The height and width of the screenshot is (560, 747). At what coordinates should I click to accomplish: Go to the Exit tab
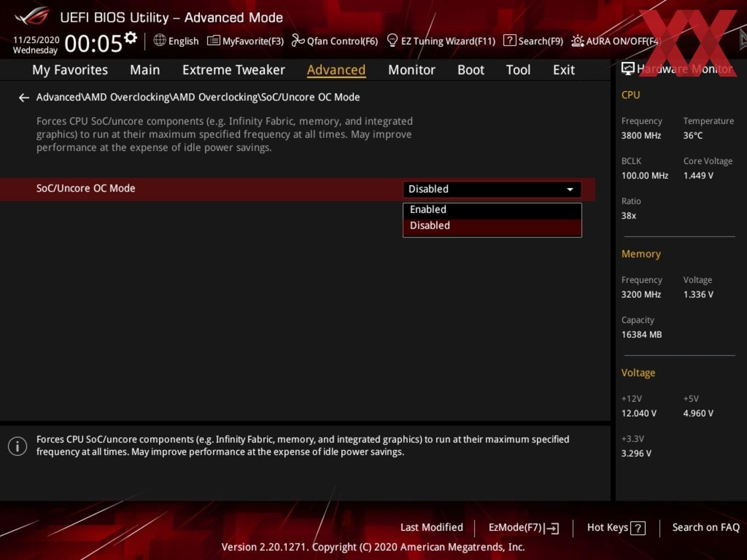click(x=564, y=70)
